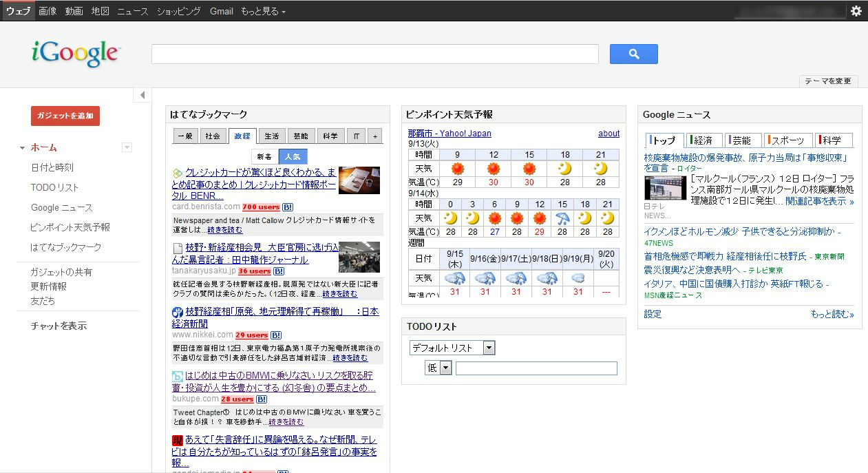Click the moon weather icon for 9/13 21時
Image resolution: width=868 pixels, height=473 pixels.
click(601, 169)
